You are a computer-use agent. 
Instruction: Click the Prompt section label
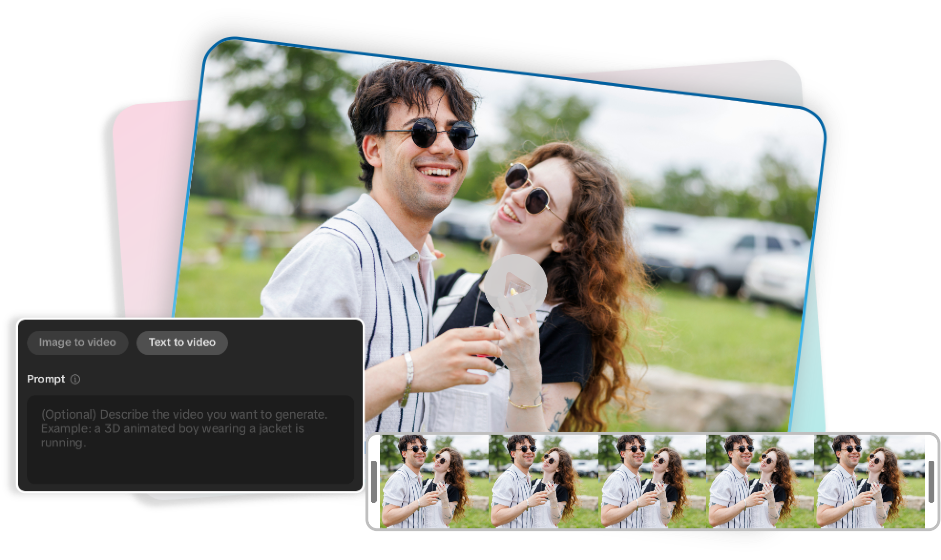[x=46, y=379]
